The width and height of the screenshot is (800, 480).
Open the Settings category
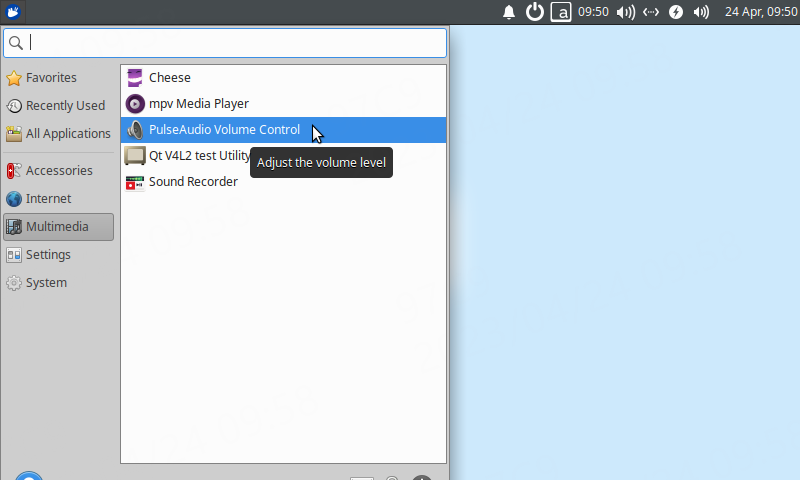click(x=58, y=255)
